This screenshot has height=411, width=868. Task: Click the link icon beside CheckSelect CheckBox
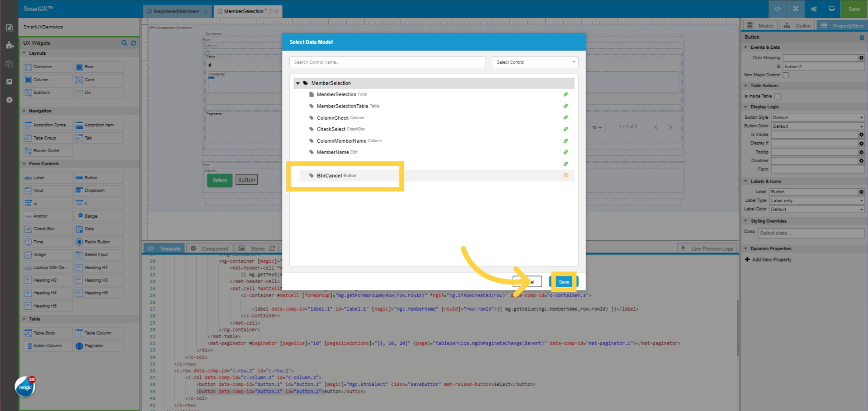coord(566,129)
